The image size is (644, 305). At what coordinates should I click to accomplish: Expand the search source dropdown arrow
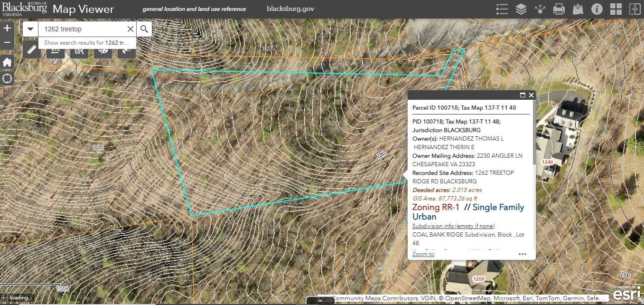click(x=30, y=29)
